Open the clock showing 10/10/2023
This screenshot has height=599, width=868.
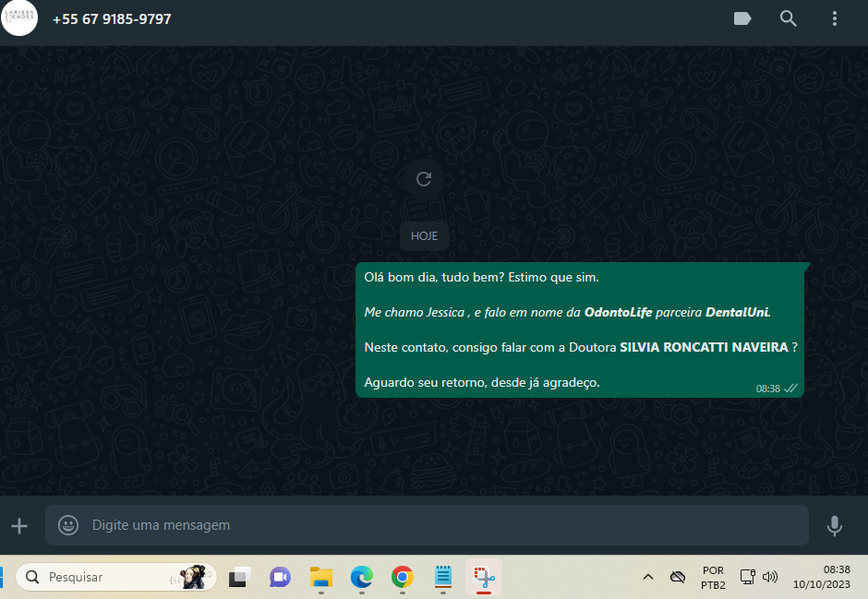(822, 577)
